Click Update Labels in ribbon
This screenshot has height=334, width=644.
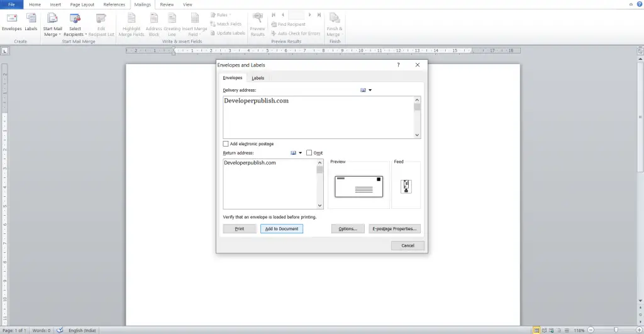tap(228, 33)
